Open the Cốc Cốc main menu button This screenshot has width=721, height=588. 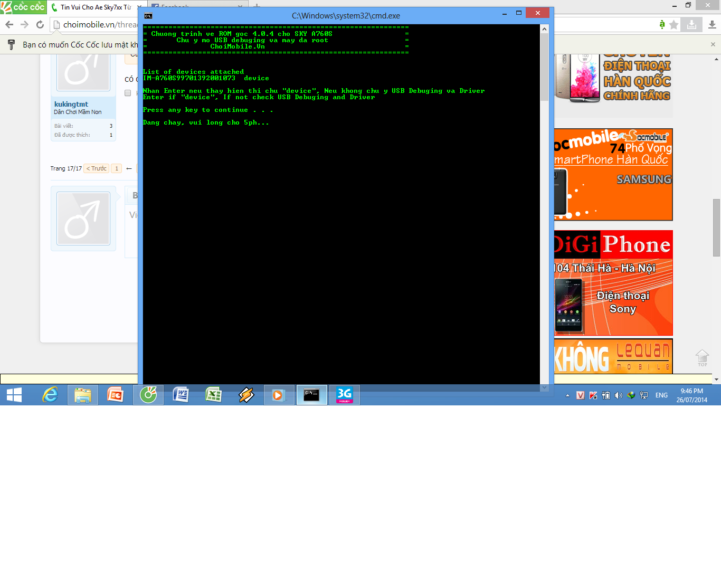(23, 7)
